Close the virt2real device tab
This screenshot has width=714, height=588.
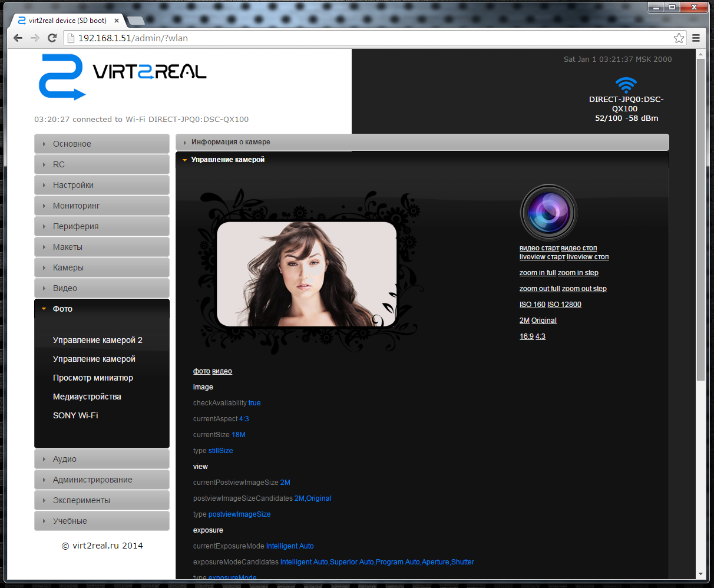click(x=117, y=21)
